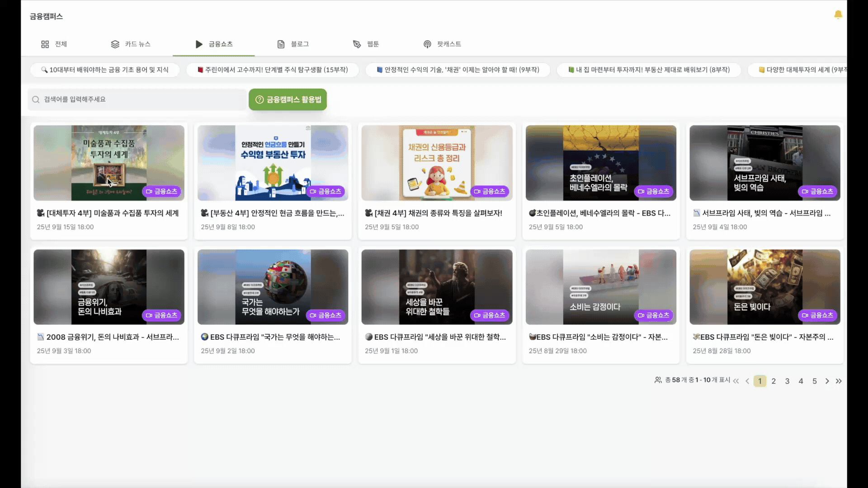Viewport: 868px width, 488px height.
Task: Select page 5 in pagination
Action: (814, 381)
